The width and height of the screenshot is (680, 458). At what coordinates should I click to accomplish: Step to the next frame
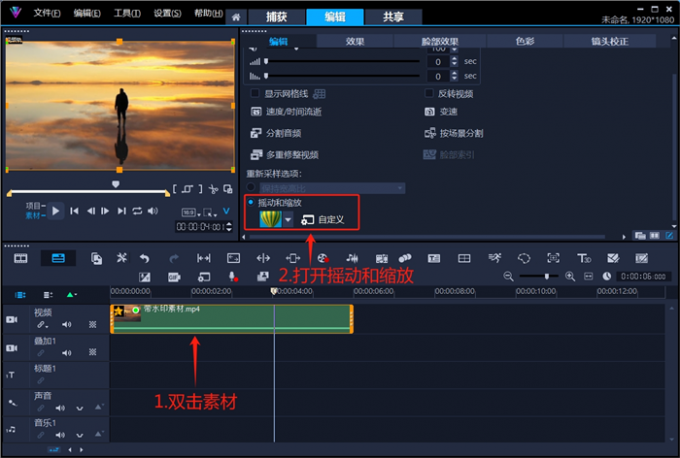(105, 211)
